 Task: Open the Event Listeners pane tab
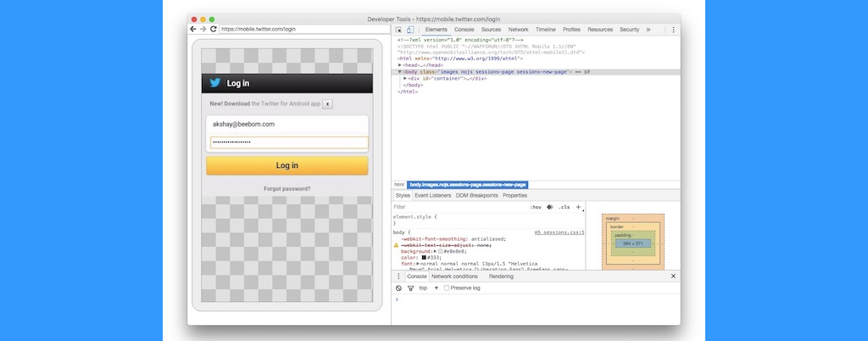(x=433, y=196)
